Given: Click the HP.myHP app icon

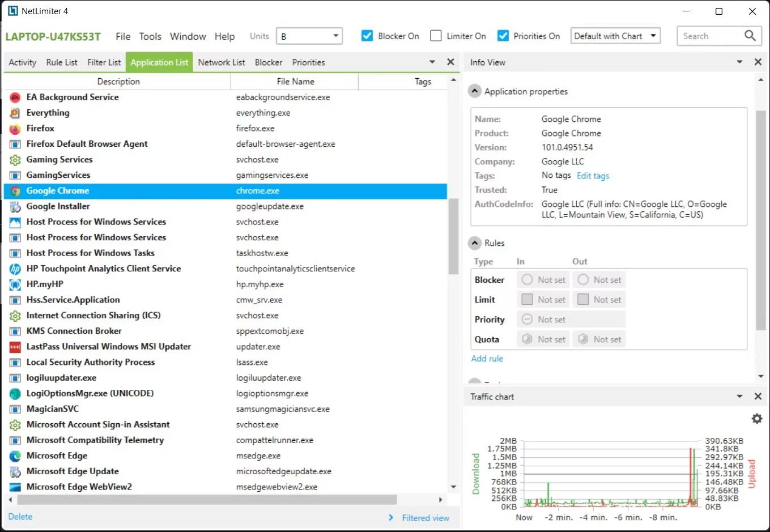Looking at the screenshot, I should point(15,284).
